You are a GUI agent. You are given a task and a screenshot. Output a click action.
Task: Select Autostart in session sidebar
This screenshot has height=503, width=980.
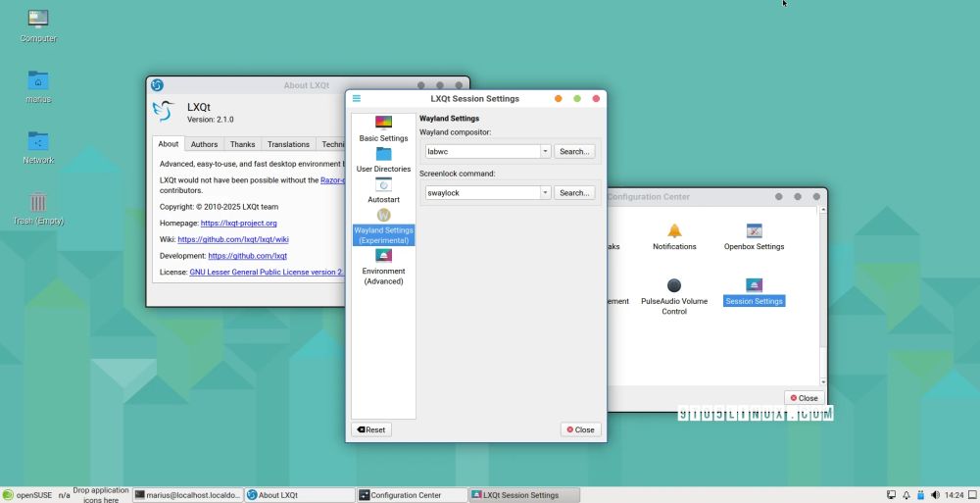pyautogui.click(x=383, y=191)
